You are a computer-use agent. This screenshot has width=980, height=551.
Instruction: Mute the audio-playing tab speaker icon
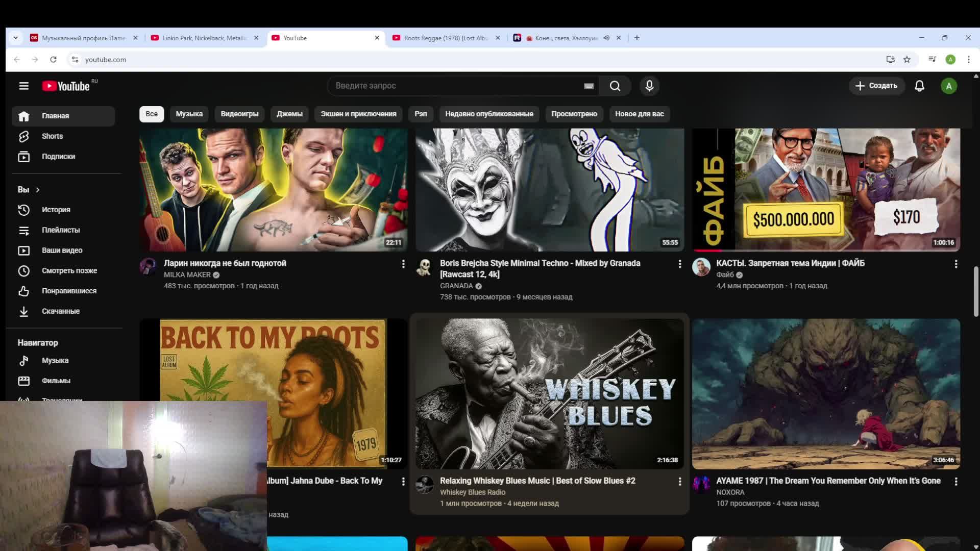[606, 38]
